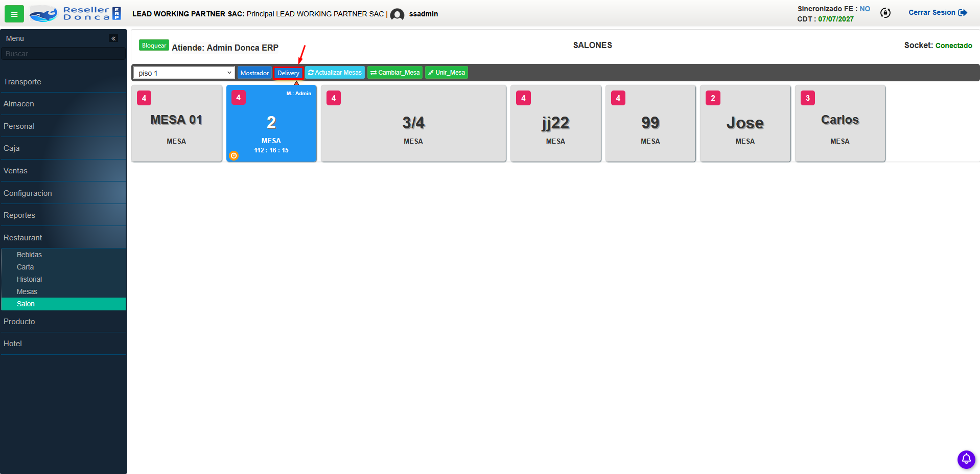980x474 pixels.
Task: Open the piso 1 floor dropdown
Action: tap(184, 73)
